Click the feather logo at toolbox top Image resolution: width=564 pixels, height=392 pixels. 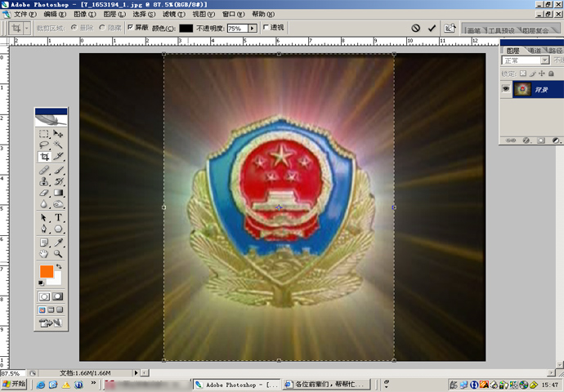click(51, 120)
